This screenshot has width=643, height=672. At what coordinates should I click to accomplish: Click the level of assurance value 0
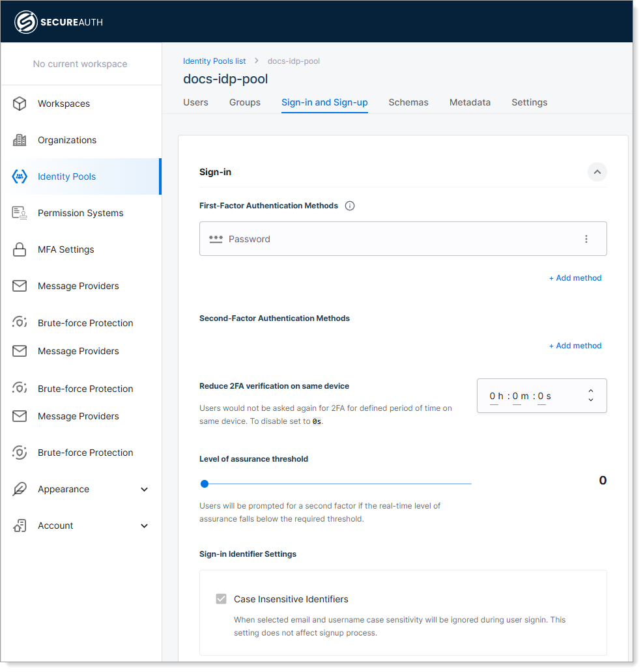tap(603, 481)
